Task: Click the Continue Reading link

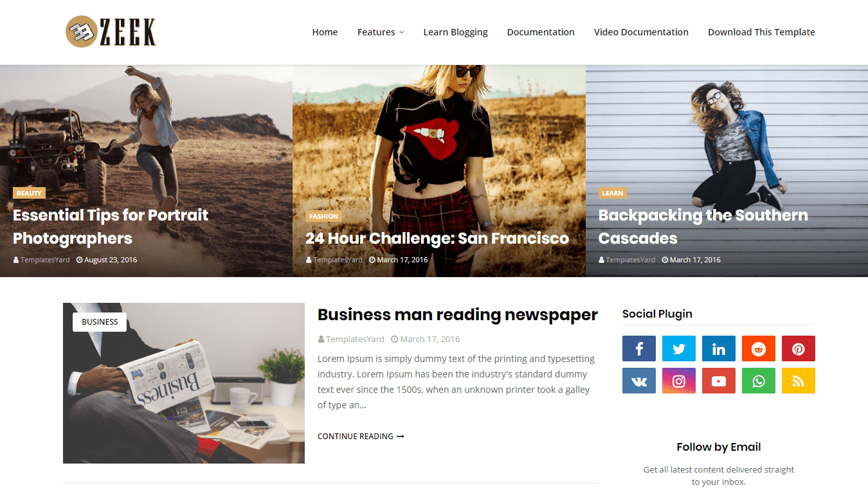Action: (361, 436)
